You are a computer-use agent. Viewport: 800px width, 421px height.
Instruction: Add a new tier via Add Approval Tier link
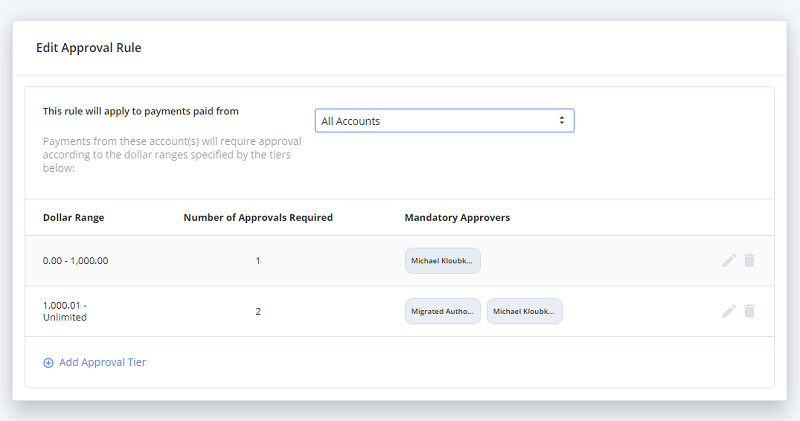click(x=94, y=362)
